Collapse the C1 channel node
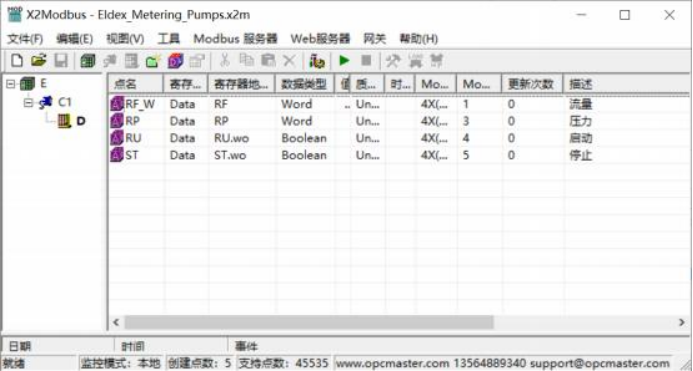Viewport: 693px width, 371px height. (x=28, y=103)
